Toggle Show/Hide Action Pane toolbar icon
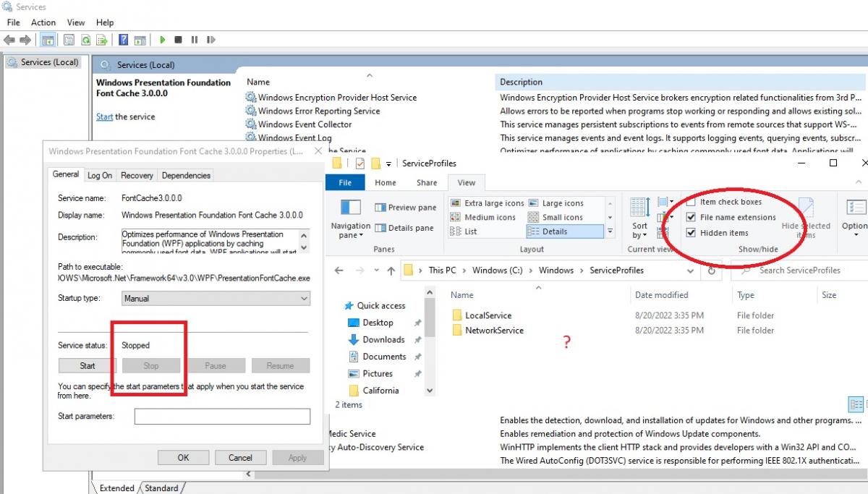 [x=140, y=40]
